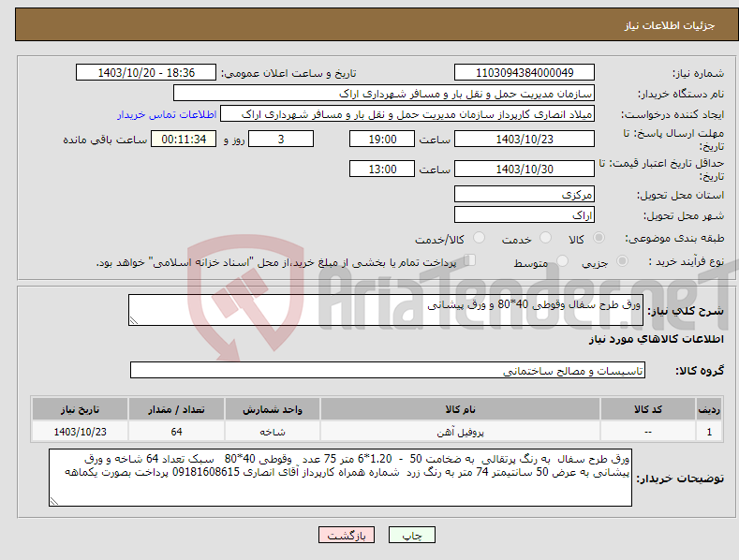
Task: Click the resize handle of description textarea
Action: tap(134, 320)
